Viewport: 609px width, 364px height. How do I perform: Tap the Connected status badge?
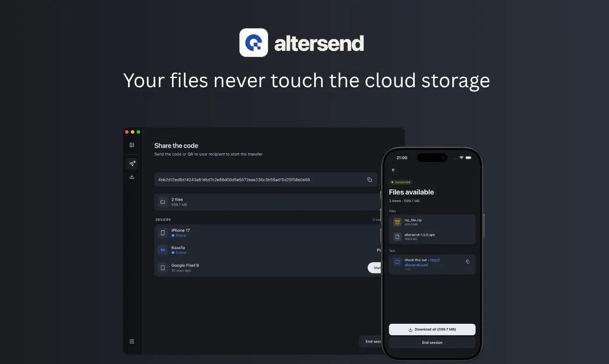point(401,182)
